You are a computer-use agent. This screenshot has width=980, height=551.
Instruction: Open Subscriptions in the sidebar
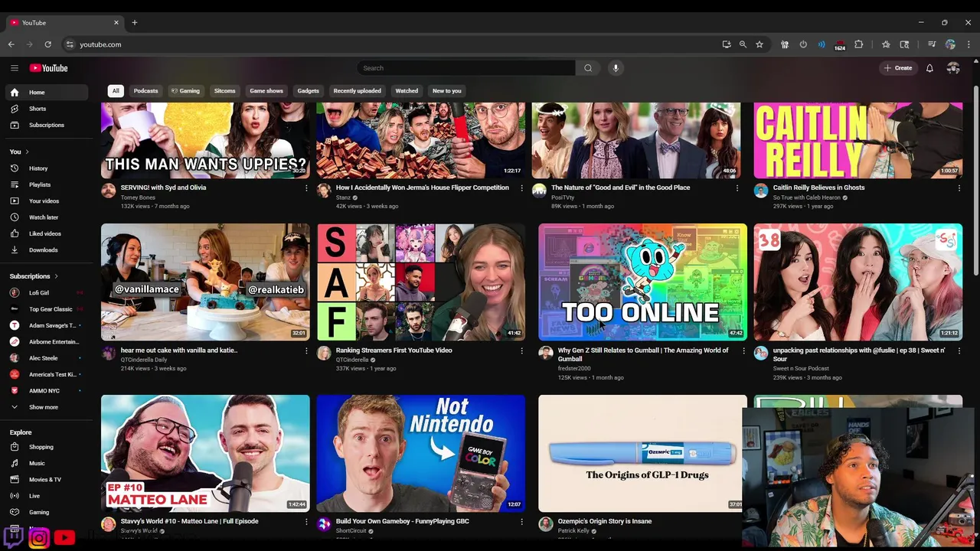[x=46, y=125]
